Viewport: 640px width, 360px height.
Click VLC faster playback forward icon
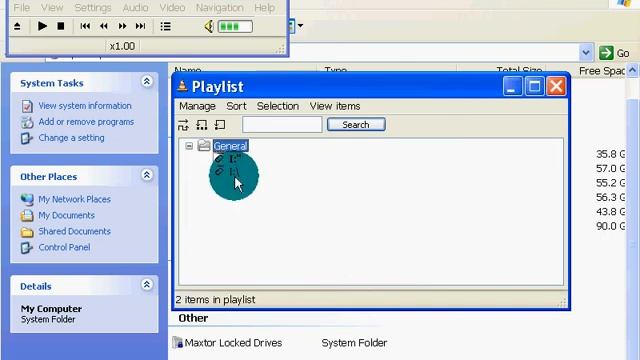tap(122, 26)
